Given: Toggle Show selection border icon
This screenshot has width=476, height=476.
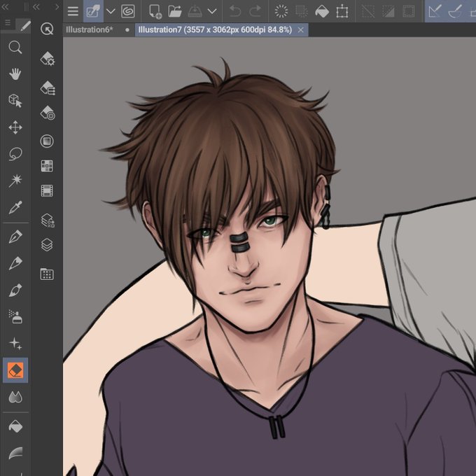Looking at the screenshot, I should tap(409, 11).
